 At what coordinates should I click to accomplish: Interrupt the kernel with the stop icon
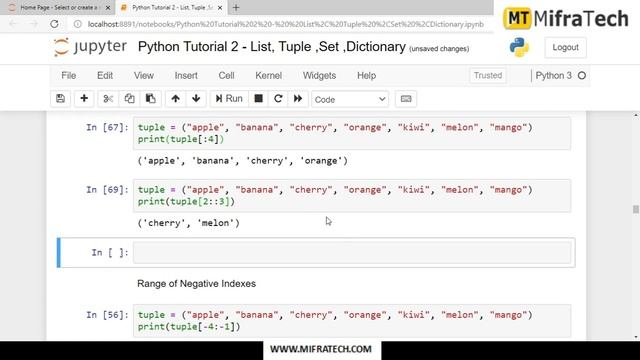(x=258, y=99)
